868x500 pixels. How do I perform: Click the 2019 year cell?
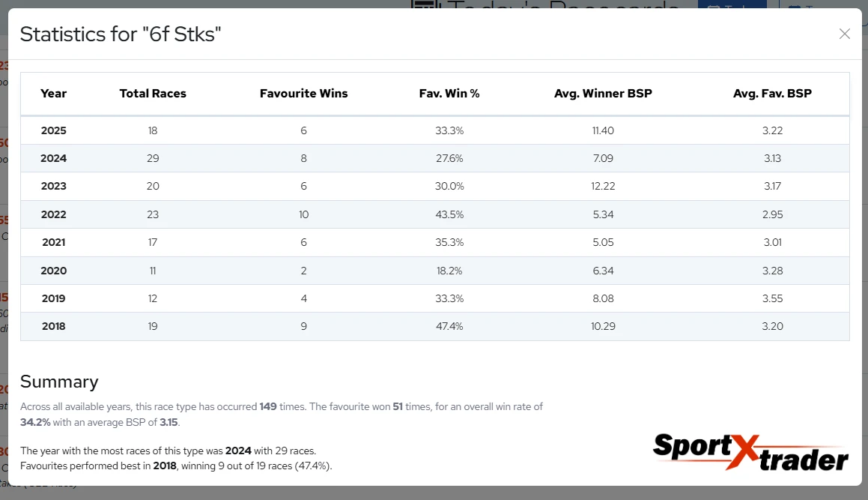coord(53,298)
